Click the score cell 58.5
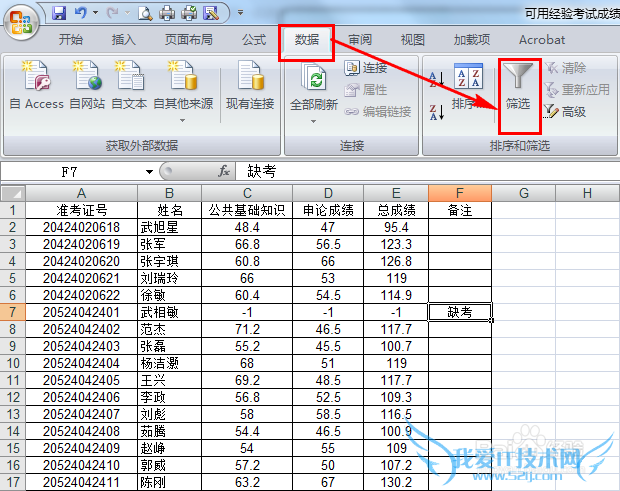Viewport: 620px width, 491px height. click(x=328, y=414)
